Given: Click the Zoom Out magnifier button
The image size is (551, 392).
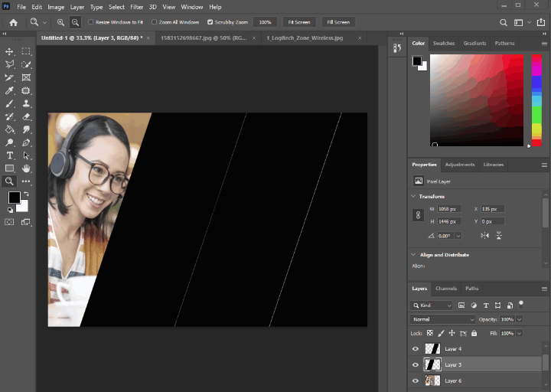Looking at the screenshot, I should pyautogui.click(x=75, y=22).
